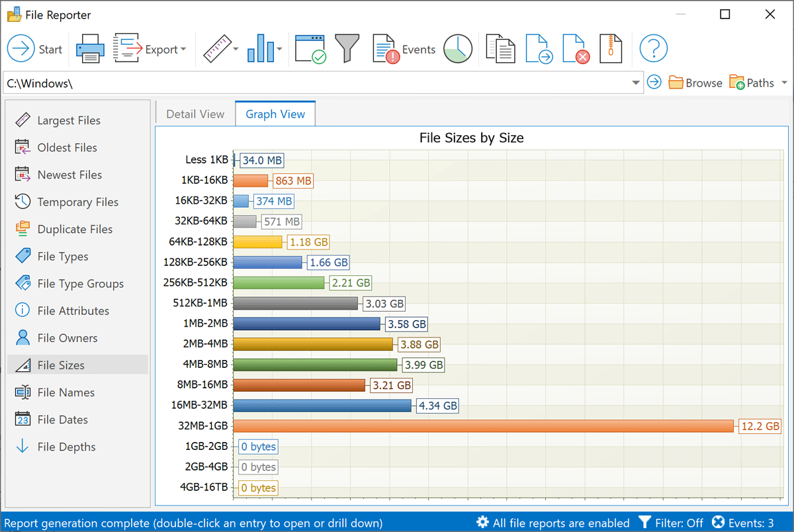Click the ruler units icon
This screenshot has height=532, width=794.
pos(216,49)
